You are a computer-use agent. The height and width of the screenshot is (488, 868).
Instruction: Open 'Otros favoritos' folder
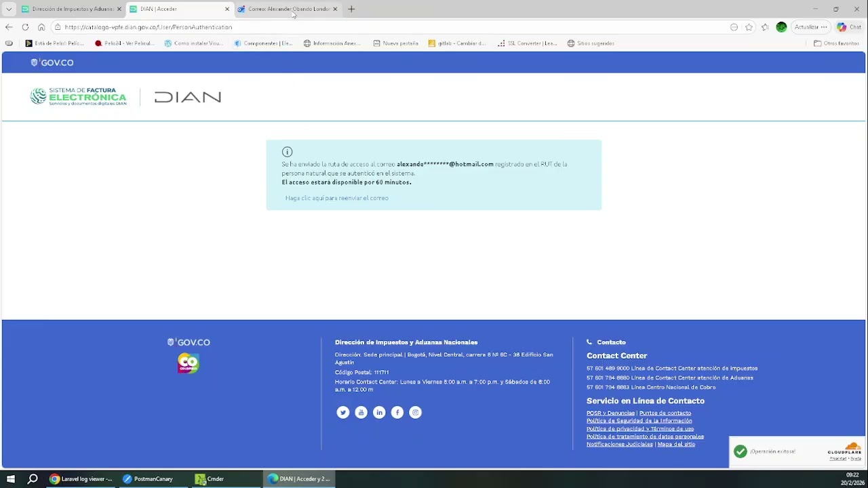point(837,43)
